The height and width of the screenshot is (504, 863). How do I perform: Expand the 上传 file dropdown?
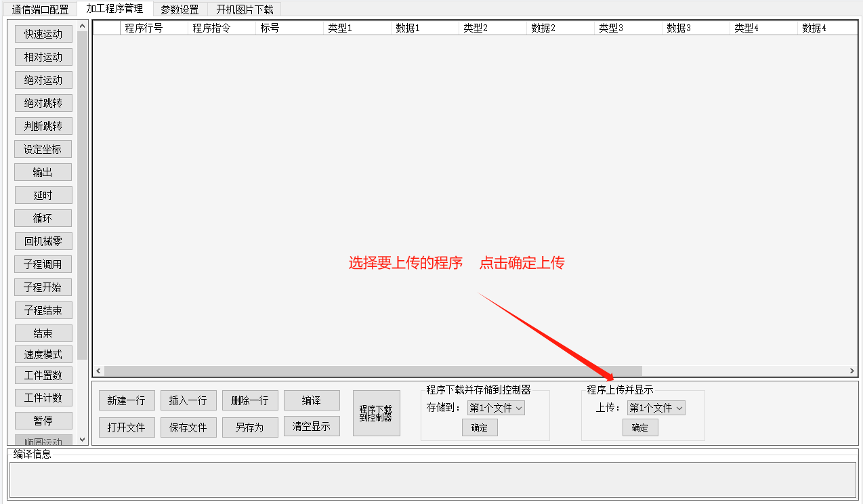pyautogui.click(x=656, y=408)
